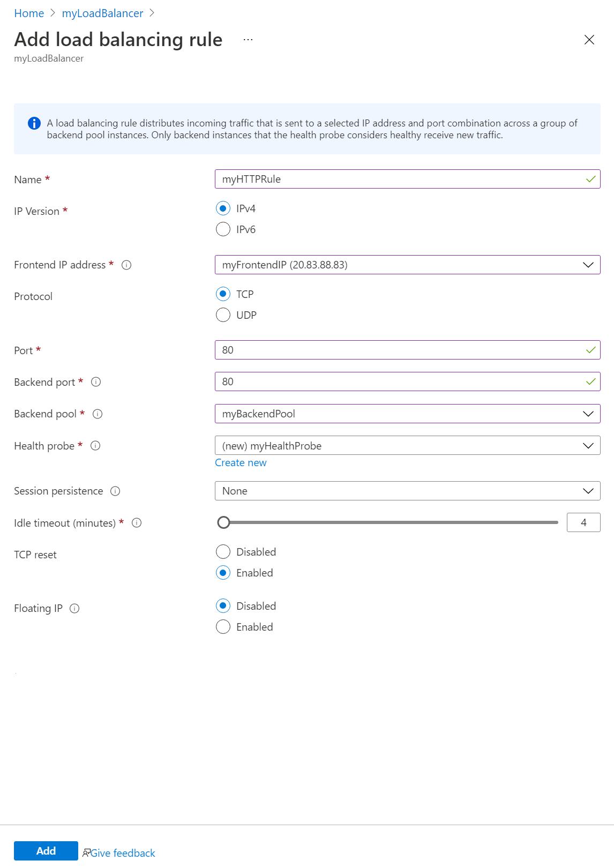The width and height of the screenshot is (614, 868).
Task: Click the Idle timeout slider handle
Action: (223, 522)
